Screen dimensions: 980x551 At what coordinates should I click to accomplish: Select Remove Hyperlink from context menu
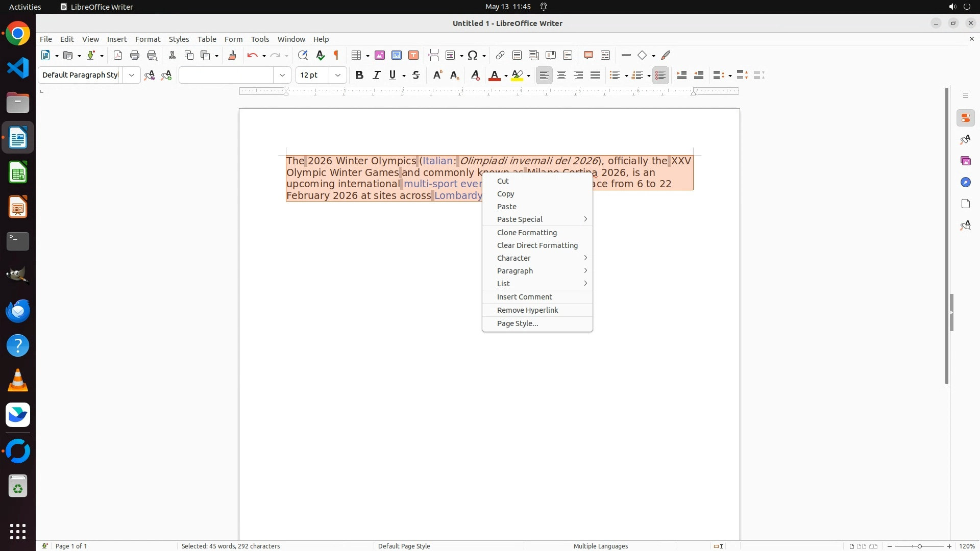(527, 310)
